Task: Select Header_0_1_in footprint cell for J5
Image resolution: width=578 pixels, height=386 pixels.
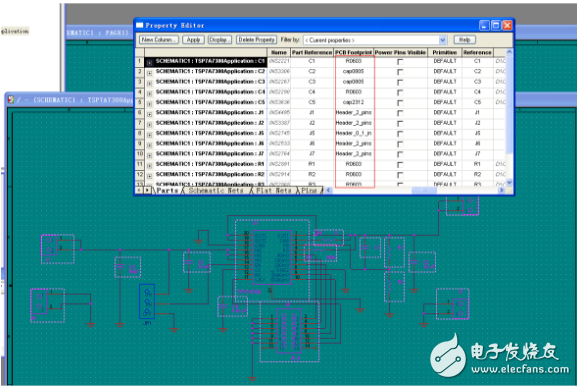Action: tap(354, 133)
